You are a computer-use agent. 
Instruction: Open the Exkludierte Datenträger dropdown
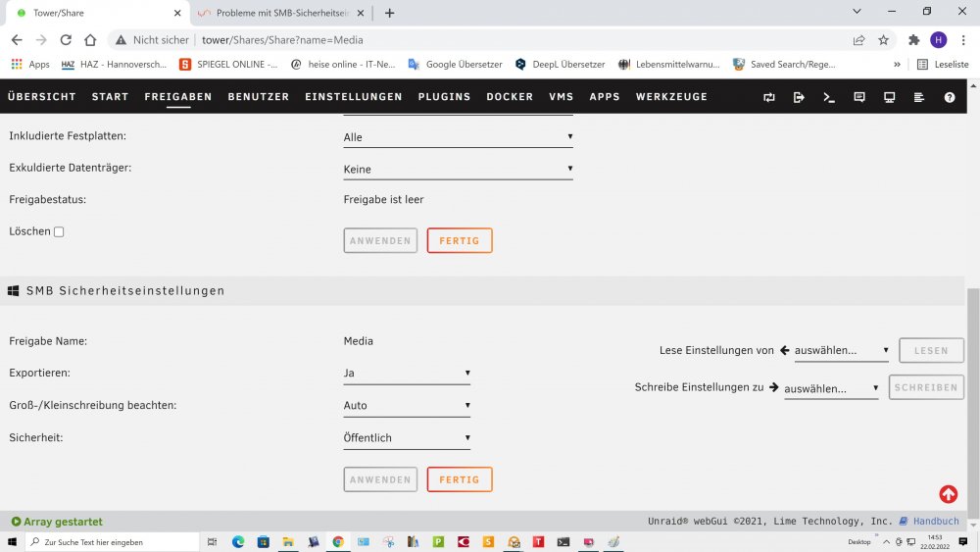[458, 170]
